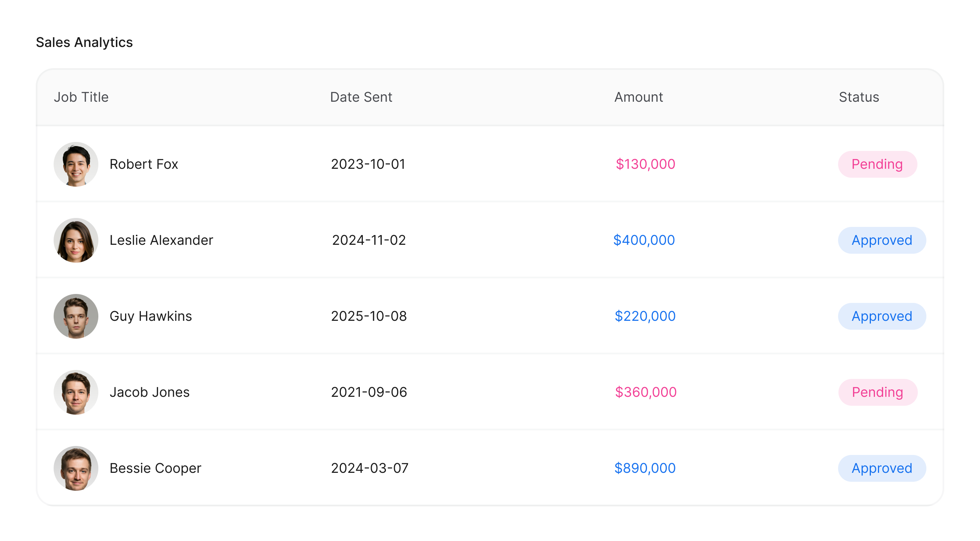
Task: Open the $890,000 amount link
Action: [644, 468]
